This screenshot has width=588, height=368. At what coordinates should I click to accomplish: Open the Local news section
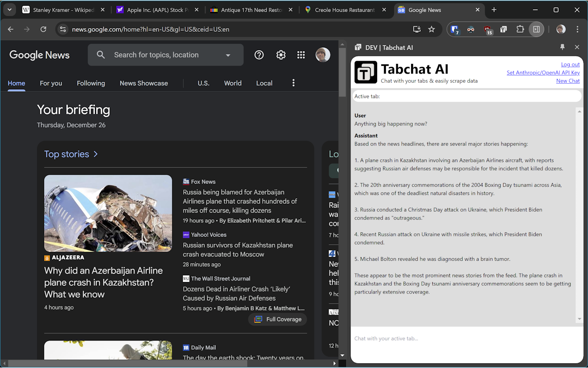point(264,83)
